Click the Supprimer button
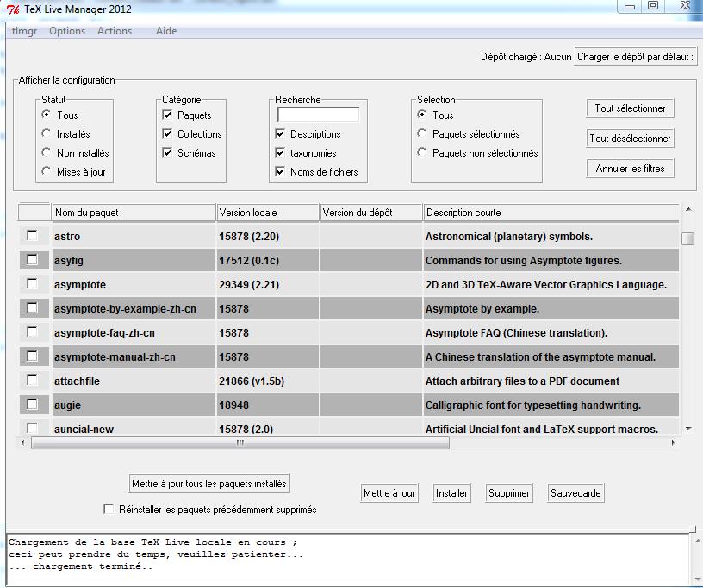Viewport: 703px width, 588px height. coord(509,493)
